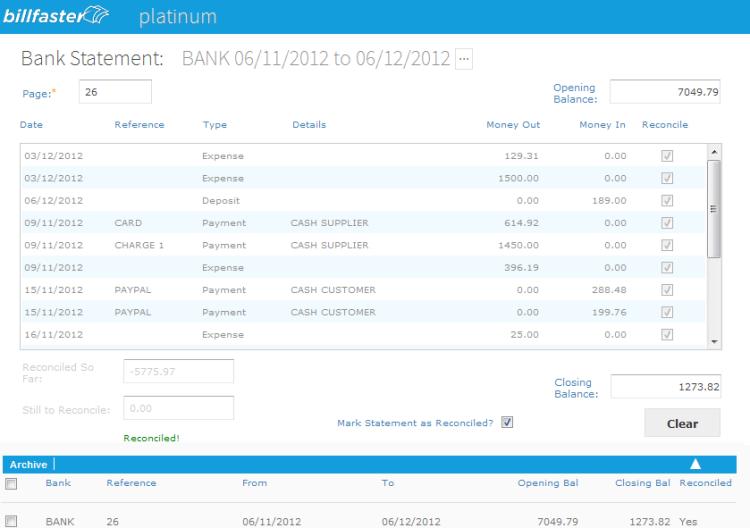Toggle Mark Statement as Reconciled checkbox
The image size is (750, 528).
tap(507, 422)
